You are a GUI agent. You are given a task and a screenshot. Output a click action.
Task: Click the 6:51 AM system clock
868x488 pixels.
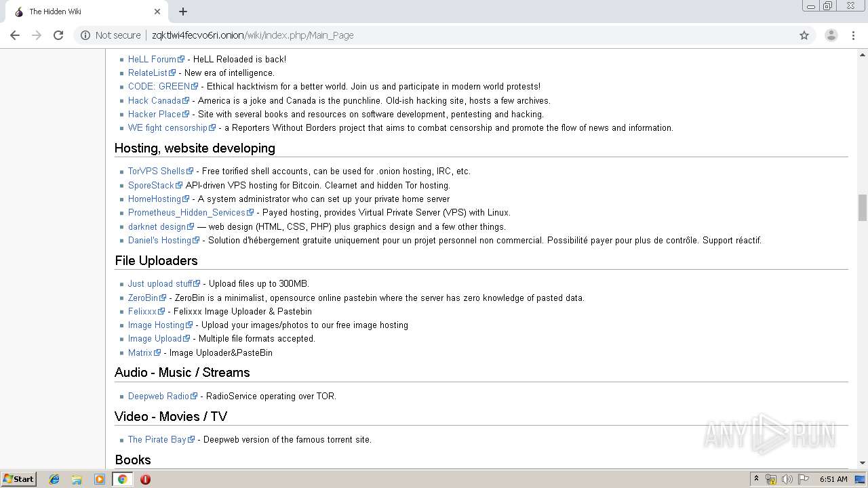tap(833, 479)
